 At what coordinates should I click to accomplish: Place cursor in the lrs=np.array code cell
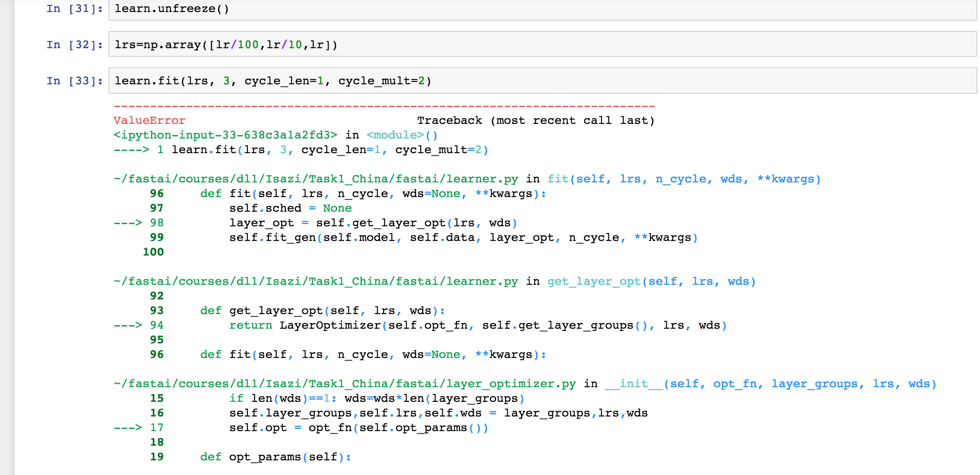(542, 45)
